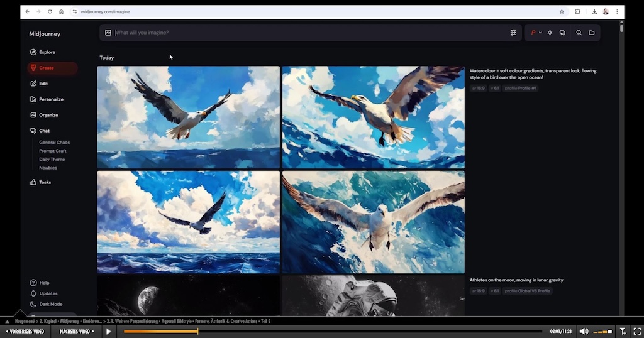Toggle Dark Mode in the sidebar
The height and width of the screenshot is (338, 644).
click(x=50, y=304)
